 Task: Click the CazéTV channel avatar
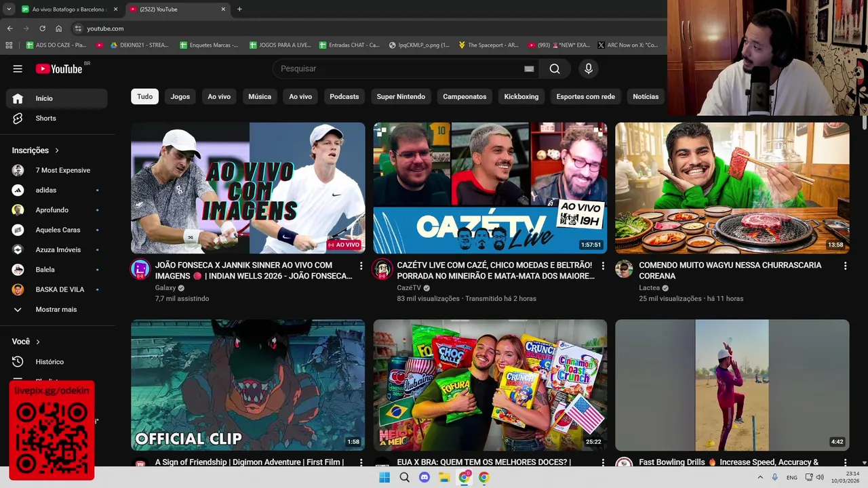click(x=382, y=269)
